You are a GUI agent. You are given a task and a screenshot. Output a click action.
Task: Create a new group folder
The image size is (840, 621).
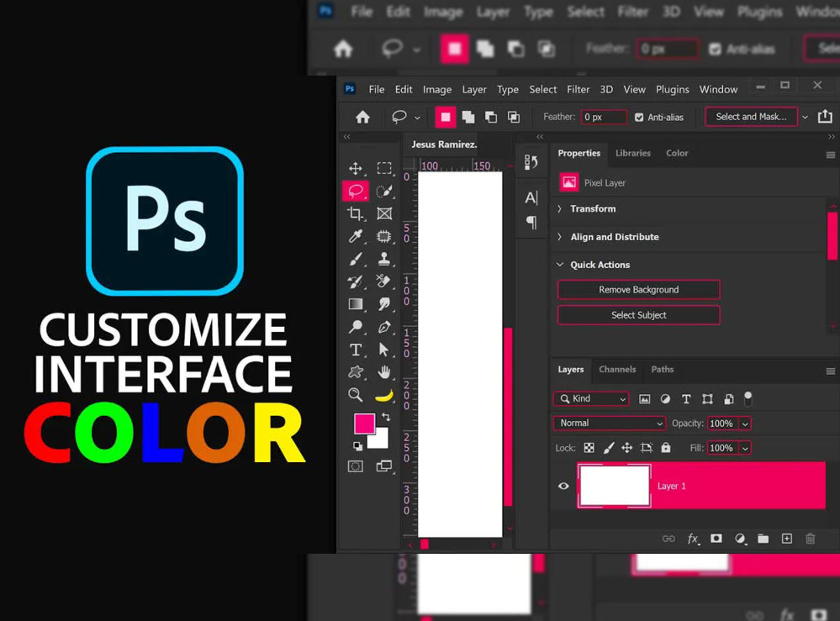point(763,539)
